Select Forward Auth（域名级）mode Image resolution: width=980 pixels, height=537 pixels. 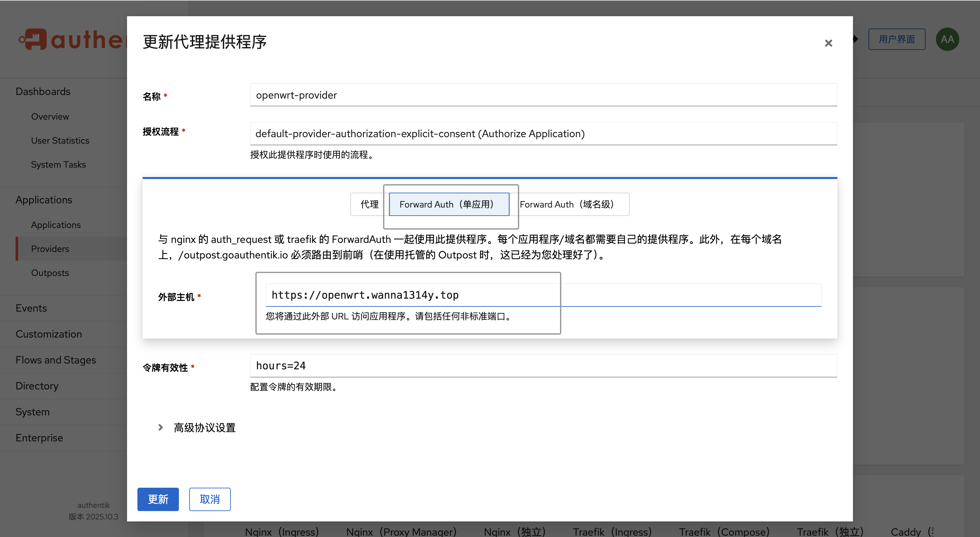[x=568, y=204]
